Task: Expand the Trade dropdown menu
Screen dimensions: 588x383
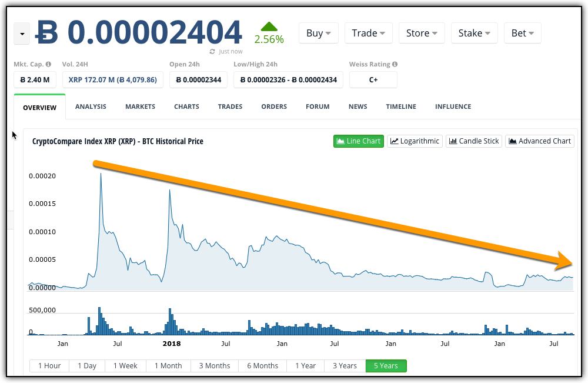Action: coord(368,33)
